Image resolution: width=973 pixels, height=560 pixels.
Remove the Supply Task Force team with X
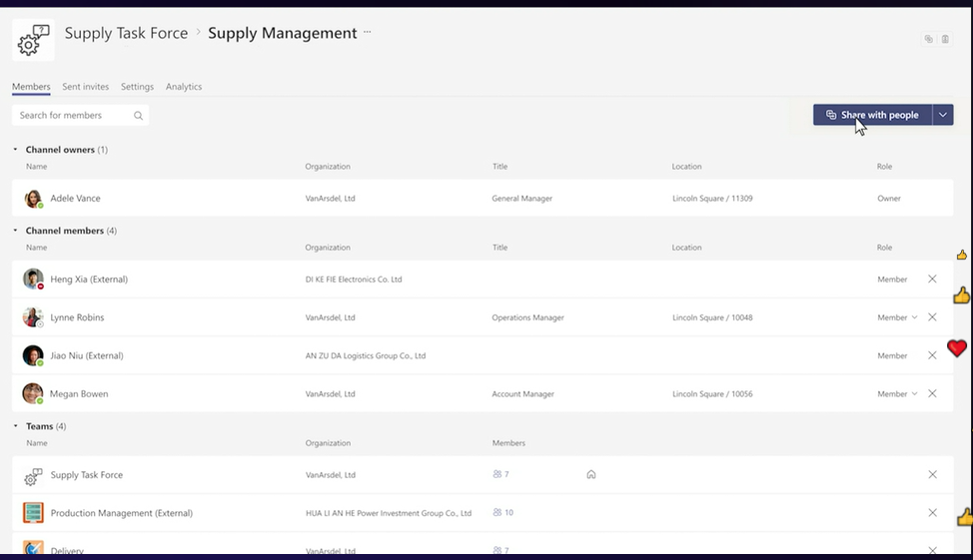(x=932, y=474)
